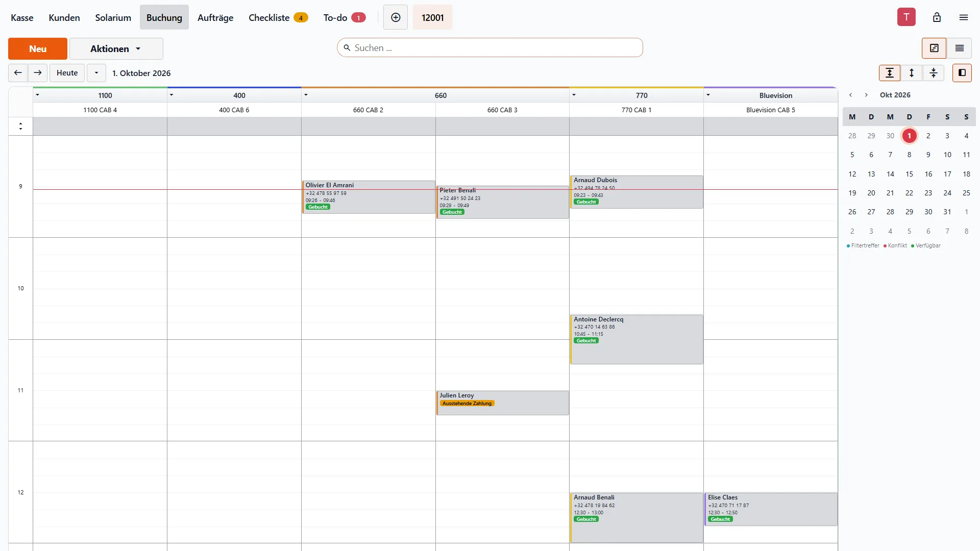Open the 12001 tab button
980x551 pixels.
(432, 17)
